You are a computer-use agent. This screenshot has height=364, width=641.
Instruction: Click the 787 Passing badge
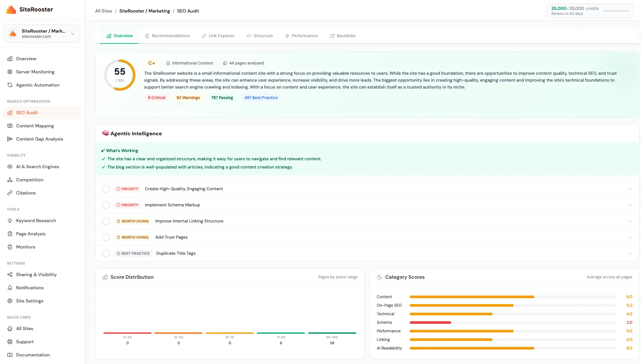pyautogui.click(x=222, y=98)
